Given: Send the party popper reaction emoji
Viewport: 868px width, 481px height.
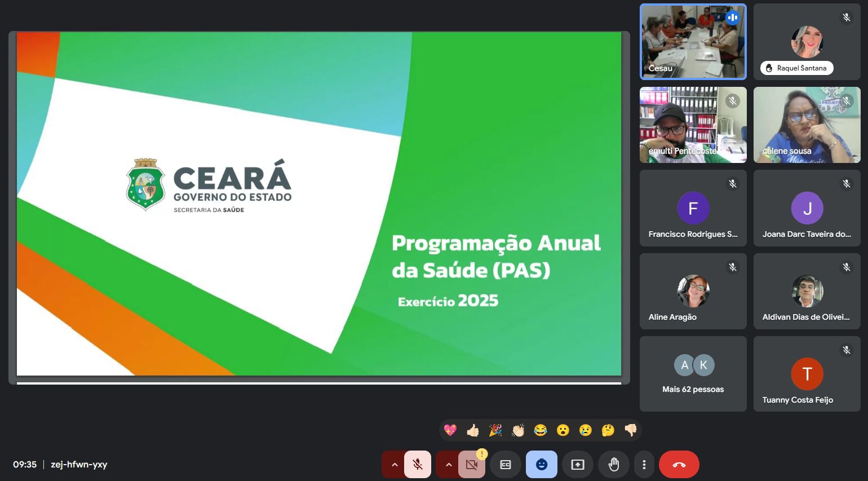Looking at the screenshot, I should click(495, 430).
